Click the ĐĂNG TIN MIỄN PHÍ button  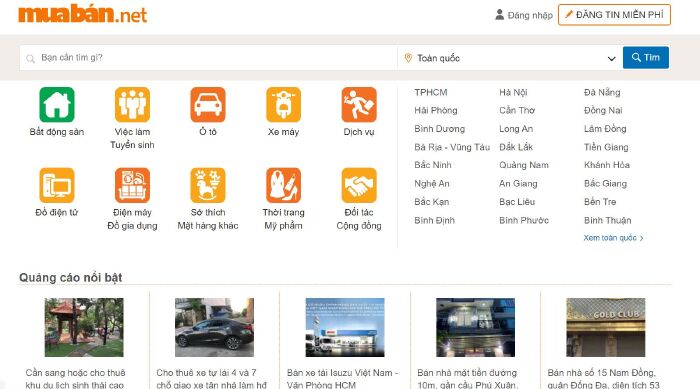(x=614, y=15)
